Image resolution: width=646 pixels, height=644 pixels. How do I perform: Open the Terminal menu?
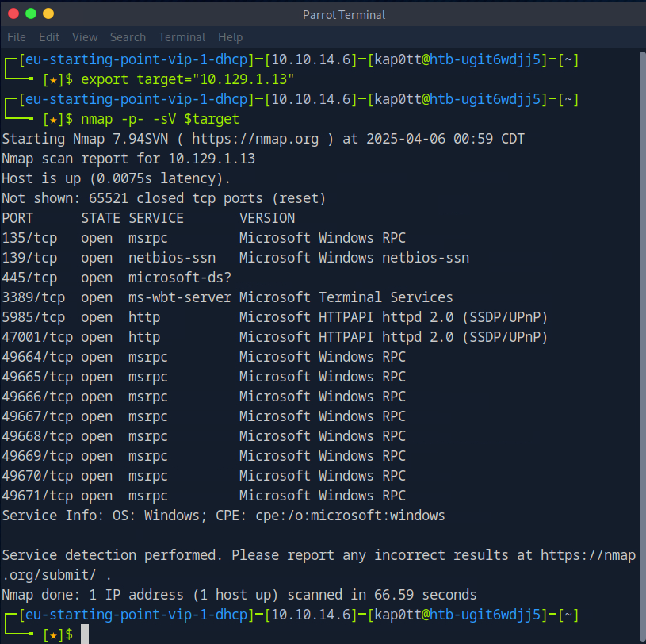click(182, 37)
